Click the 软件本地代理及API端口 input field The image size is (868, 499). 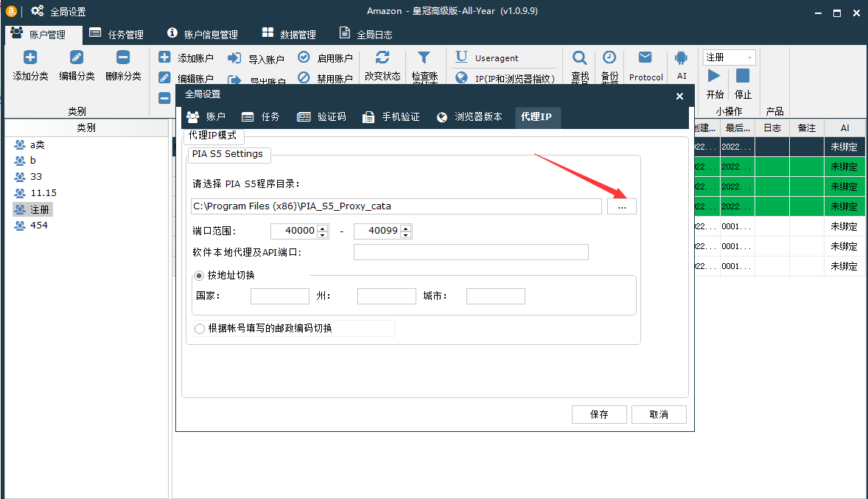click(x=471, y=253)
